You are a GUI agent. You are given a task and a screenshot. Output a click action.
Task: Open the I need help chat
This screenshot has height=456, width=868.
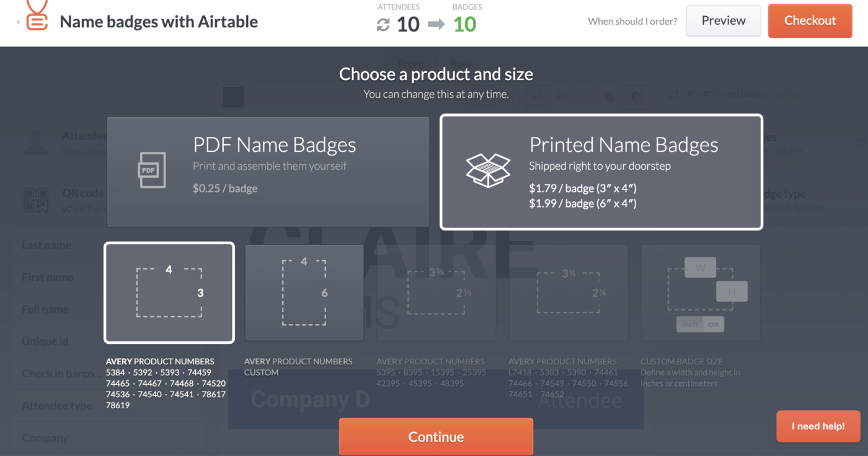(x=818, y=426)
